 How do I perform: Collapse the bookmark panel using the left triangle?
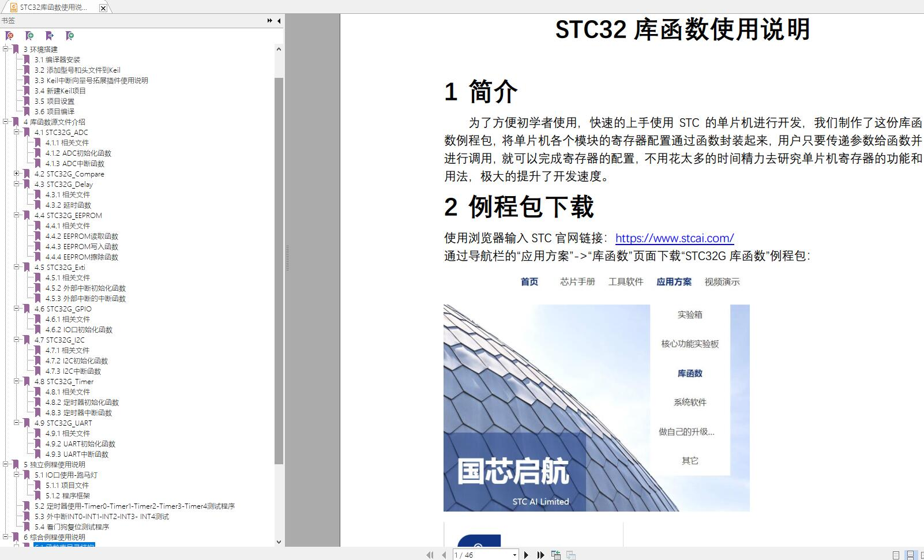[279, 21]
